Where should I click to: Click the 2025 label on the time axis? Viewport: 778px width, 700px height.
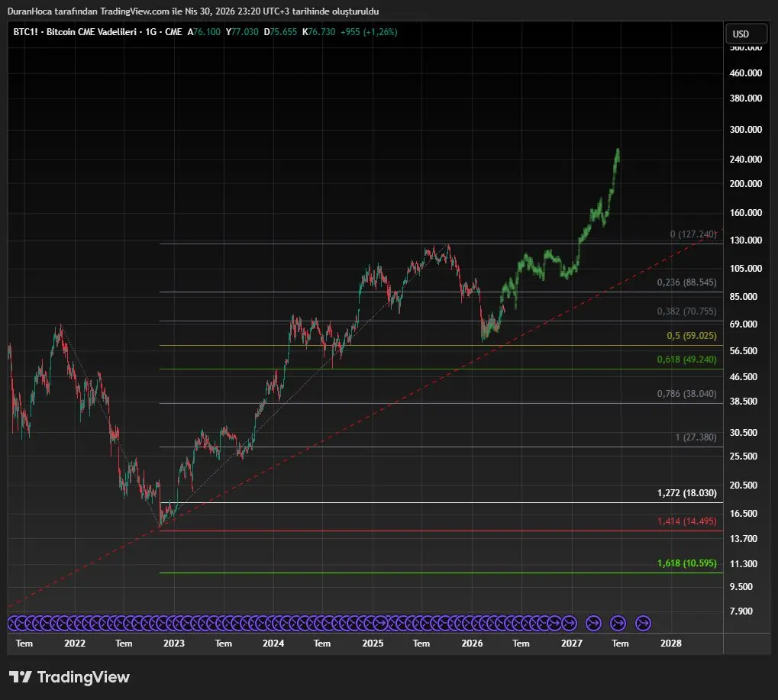373,643
